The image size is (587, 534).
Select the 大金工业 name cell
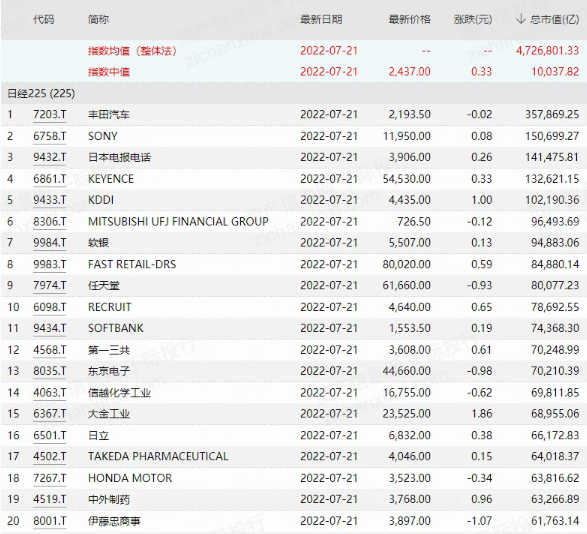[x=109, y=413]
